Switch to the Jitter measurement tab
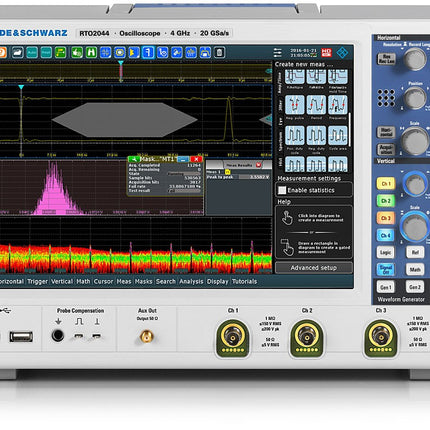 coord(280,105)
